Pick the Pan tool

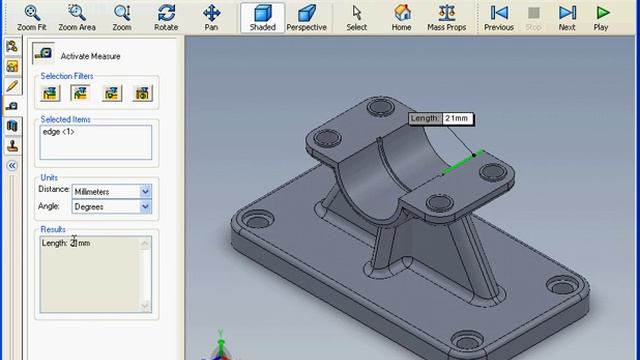point(211,18)
